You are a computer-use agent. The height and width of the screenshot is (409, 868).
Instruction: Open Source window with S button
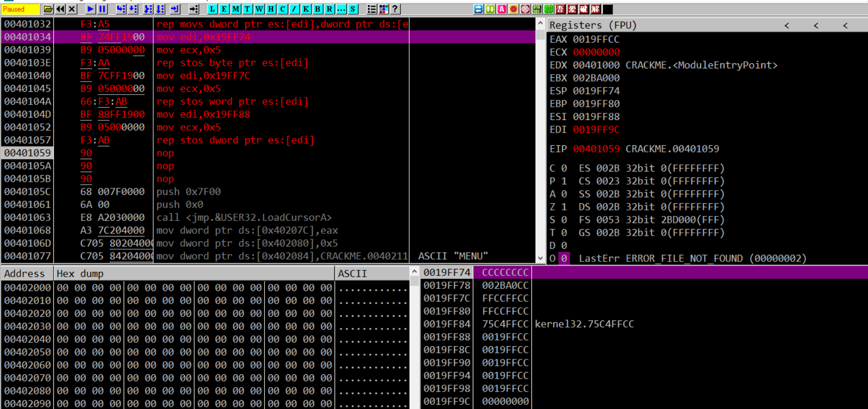point(353,9)
